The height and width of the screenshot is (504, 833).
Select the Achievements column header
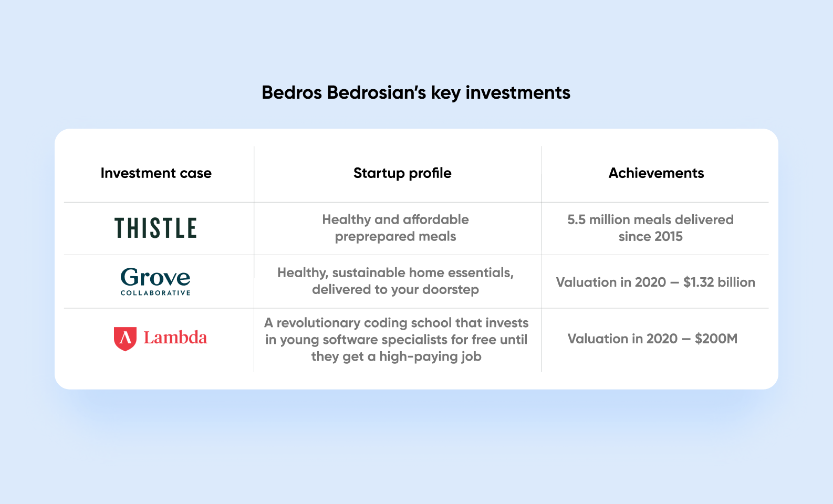(656, 173)
